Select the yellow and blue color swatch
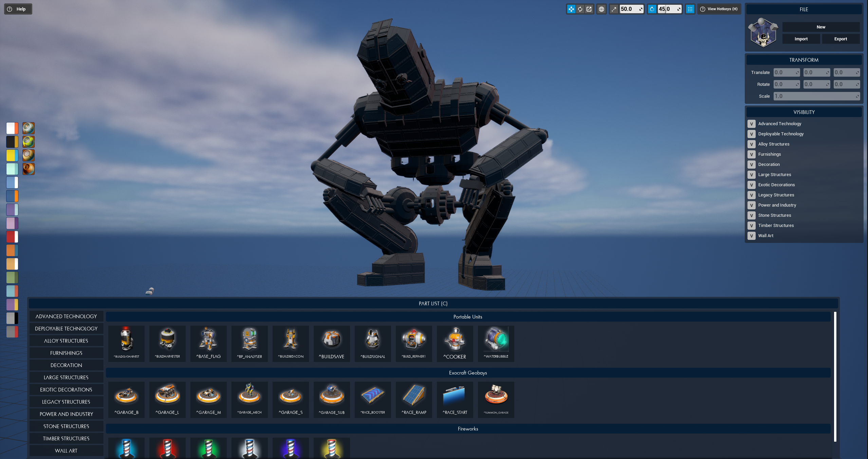 (x=12, y=155)
